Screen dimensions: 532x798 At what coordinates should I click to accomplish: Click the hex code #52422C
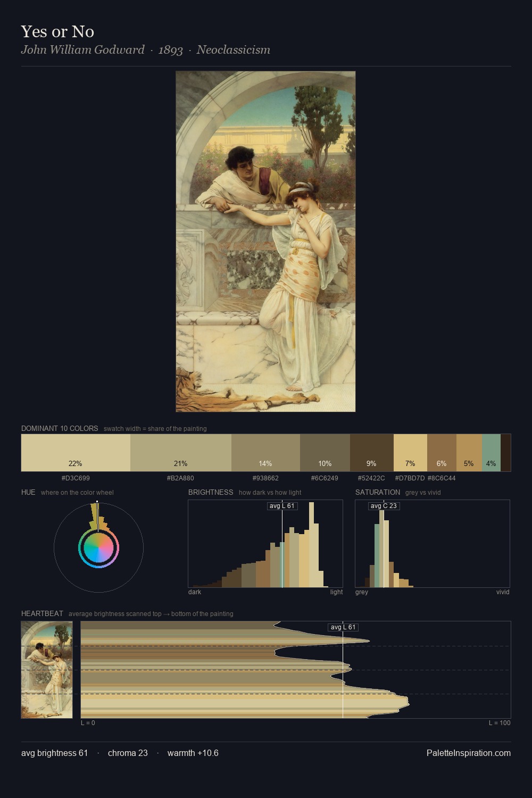371,478
